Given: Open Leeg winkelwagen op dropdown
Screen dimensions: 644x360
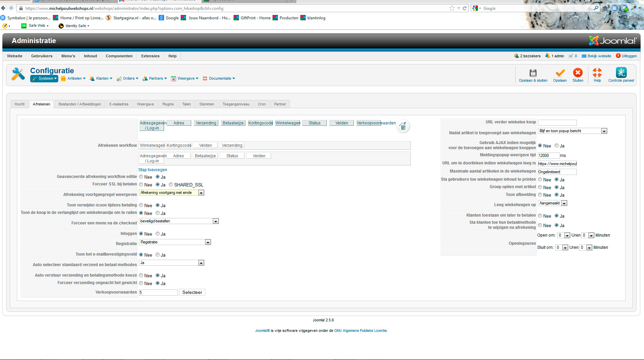Looking at the screenshot, I should pyautogui.click(x=552, y=203).
